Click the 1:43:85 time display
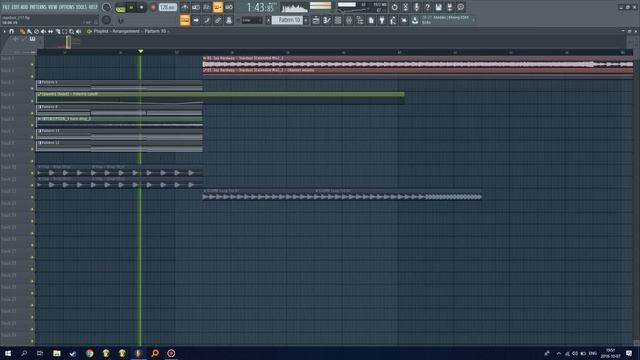Viewport: 640px width, 360px height. tap(260, 7)
